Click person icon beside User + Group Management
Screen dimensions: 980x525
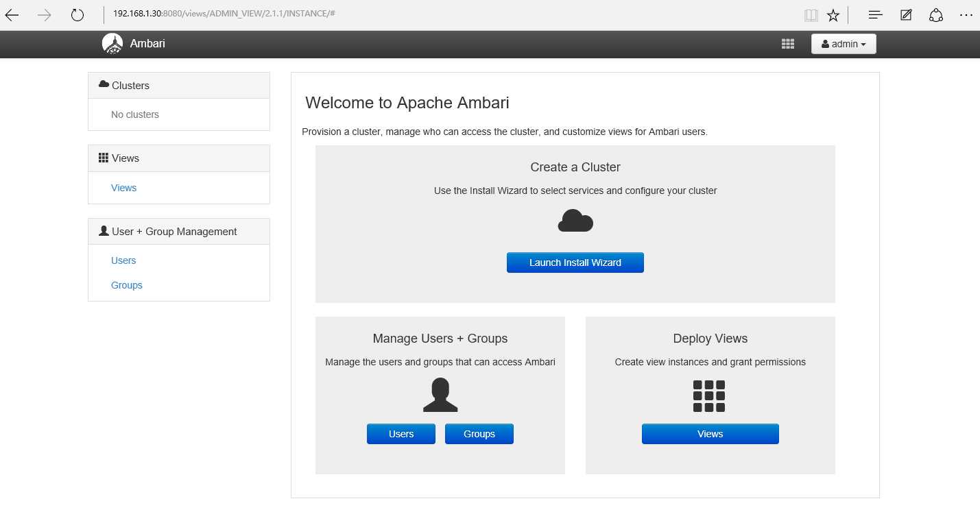[x=104, y=231]
